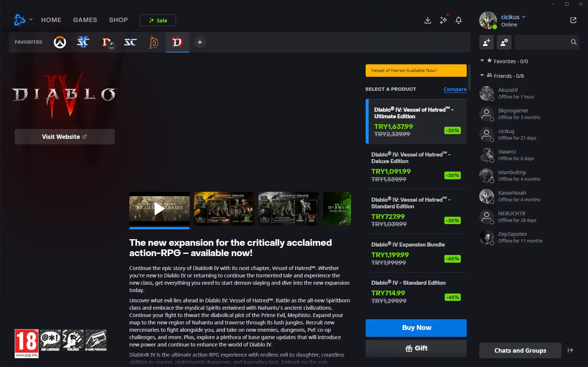Open the Battle.net logo menu
Screen dimensions: 588x367
point(19,20)
